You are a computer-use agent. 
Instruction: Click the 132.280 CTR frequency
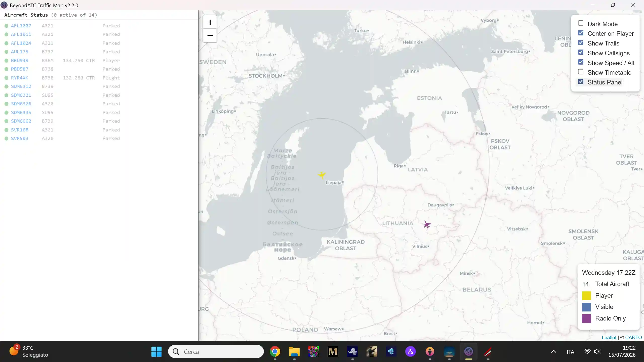tap(79, 78)
